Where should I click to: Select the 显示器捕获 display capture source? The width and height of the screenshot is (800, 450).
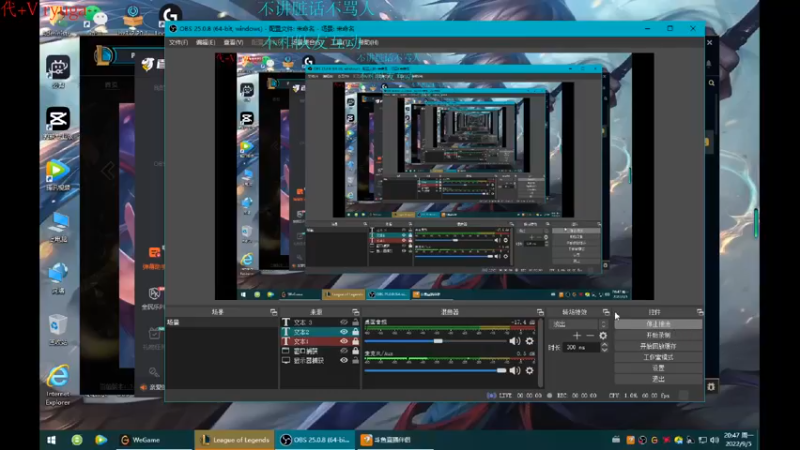pyautogui.click(x=320, y=360)
